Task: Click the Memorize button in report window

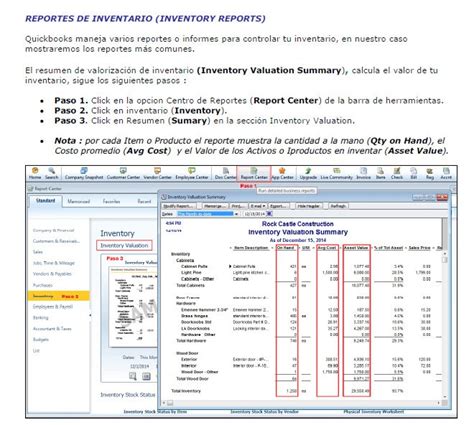Action: pos(215,206)
